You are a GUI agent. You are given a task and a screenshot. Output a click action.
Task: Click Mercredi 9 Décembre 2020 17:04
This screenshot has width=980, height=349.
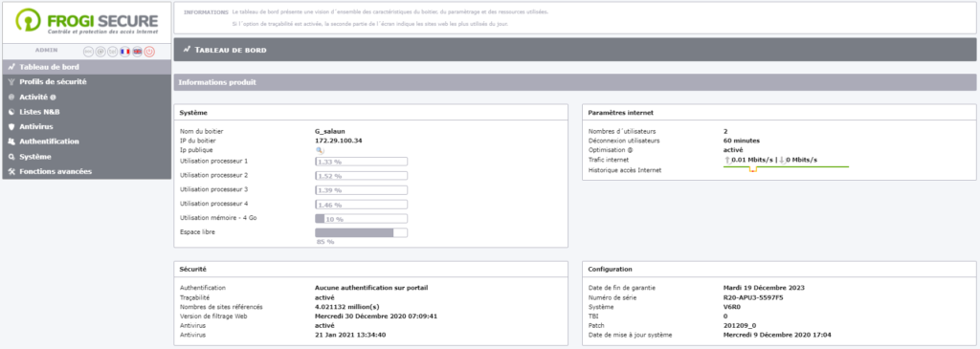pyautogui.click(x=777, y=335)
